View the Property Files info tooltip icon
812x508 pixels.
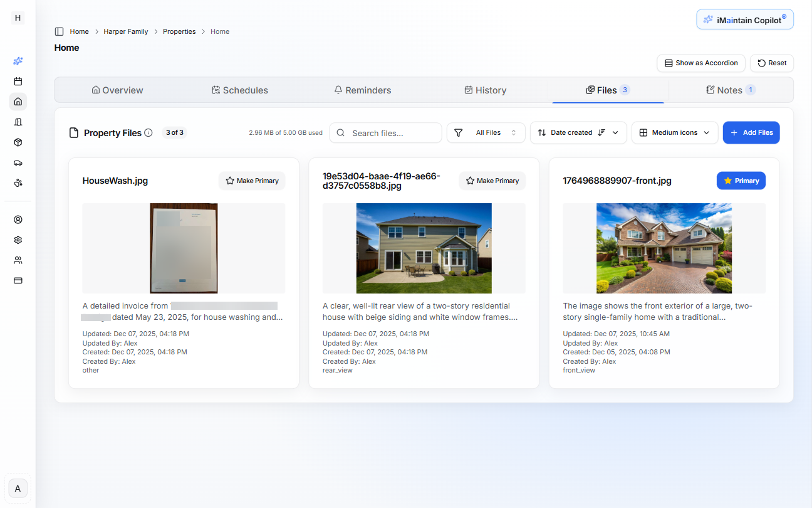[x=148, y=132]
